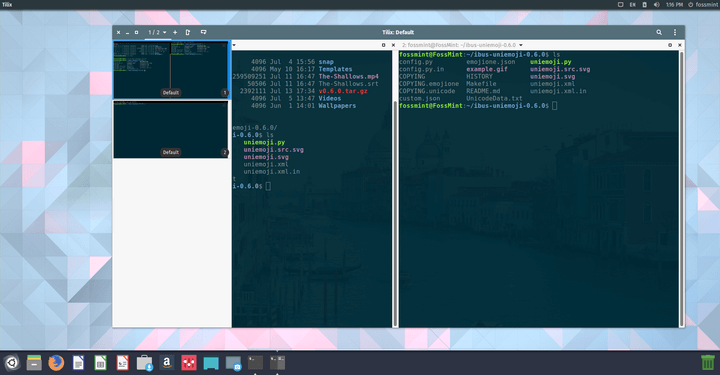Viewport: 720px width, 375px height.
Task: Click the add terminal down icon
Action: pos(203,32)
